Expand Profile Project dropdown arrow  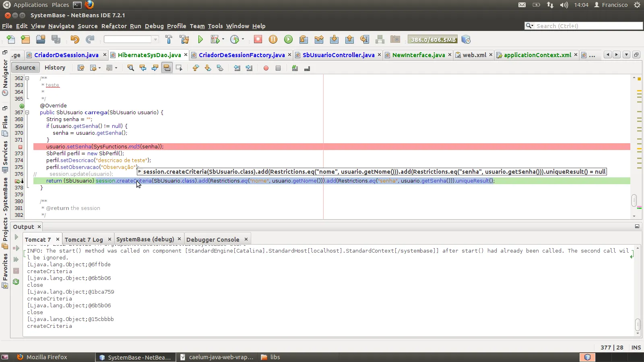point(243,39)
